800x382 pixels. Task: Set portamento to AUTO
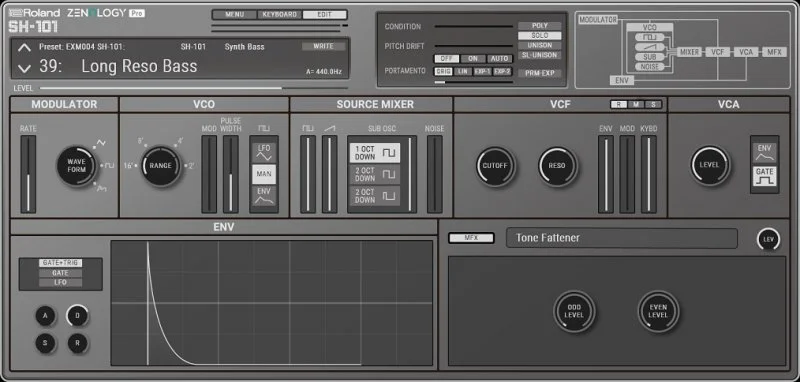click(499, 59)
